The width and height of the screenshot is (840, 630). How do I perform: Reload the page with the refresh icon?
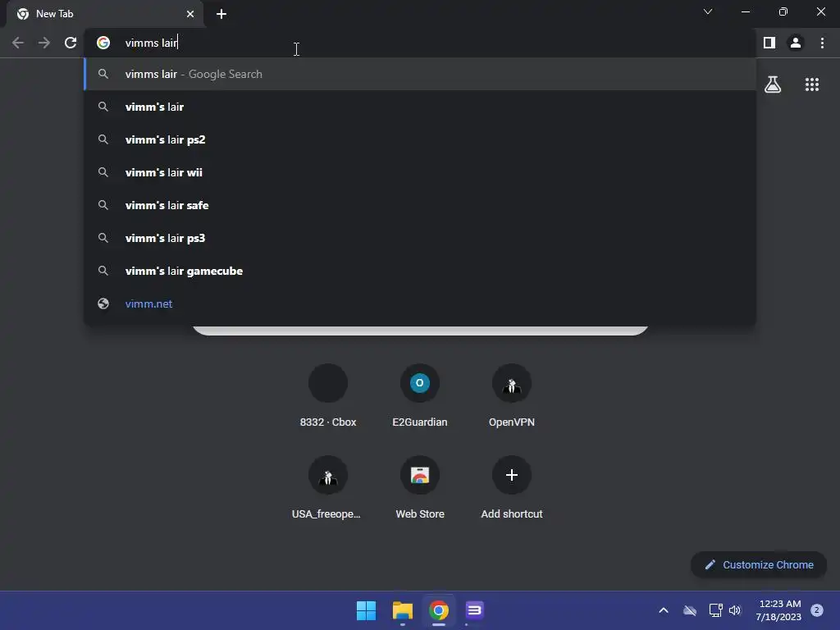click(x=71, y=43)
